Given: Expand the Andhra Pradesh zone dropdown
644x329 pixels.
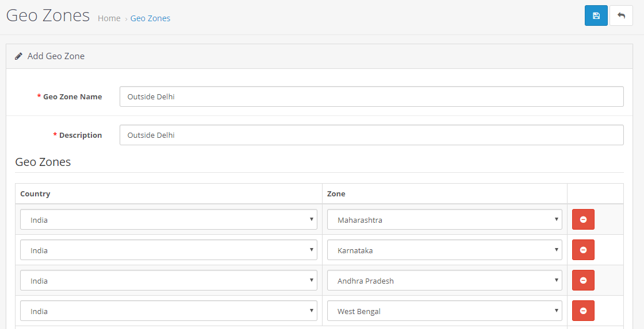Looking at the screenshot, I should click(x=444, y=280).
